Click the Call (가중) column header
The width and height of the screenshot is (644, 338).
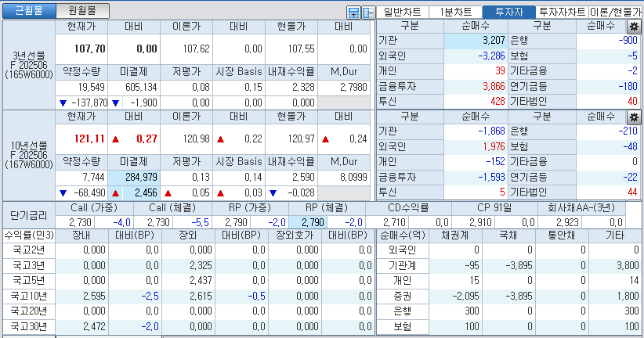coord(94,208)
